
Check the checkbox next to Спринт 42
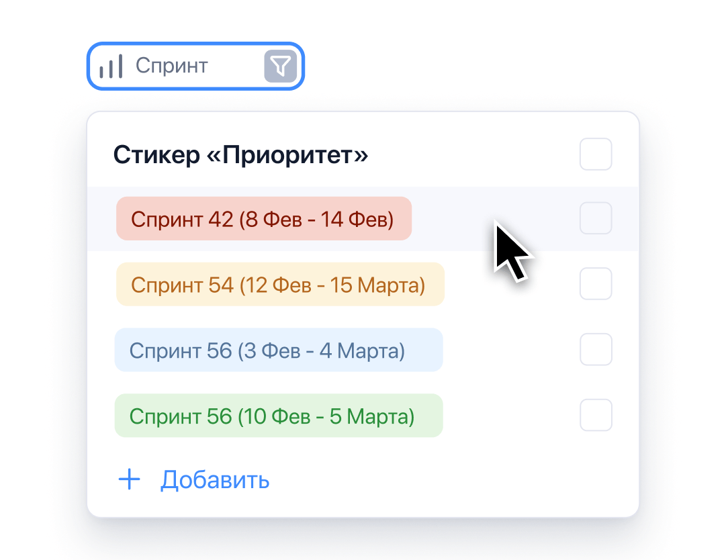pyautogui.click(x=596, y=218)
